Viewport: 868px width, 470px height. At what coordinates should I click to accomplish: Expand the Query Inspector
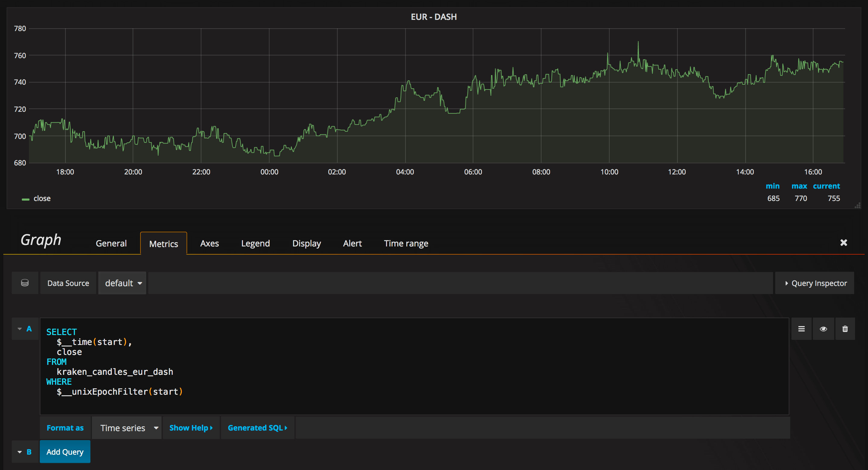(x=815, y=283)
